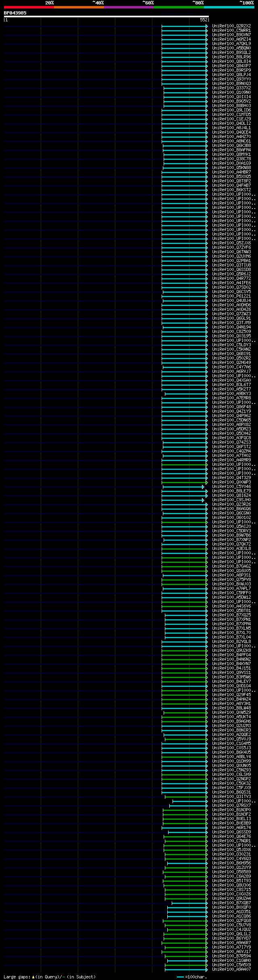The height and width of the screenshot is (980, 258).
Task: Click hit label UniRef100_A1D351
Action: (x=231, y=912)
